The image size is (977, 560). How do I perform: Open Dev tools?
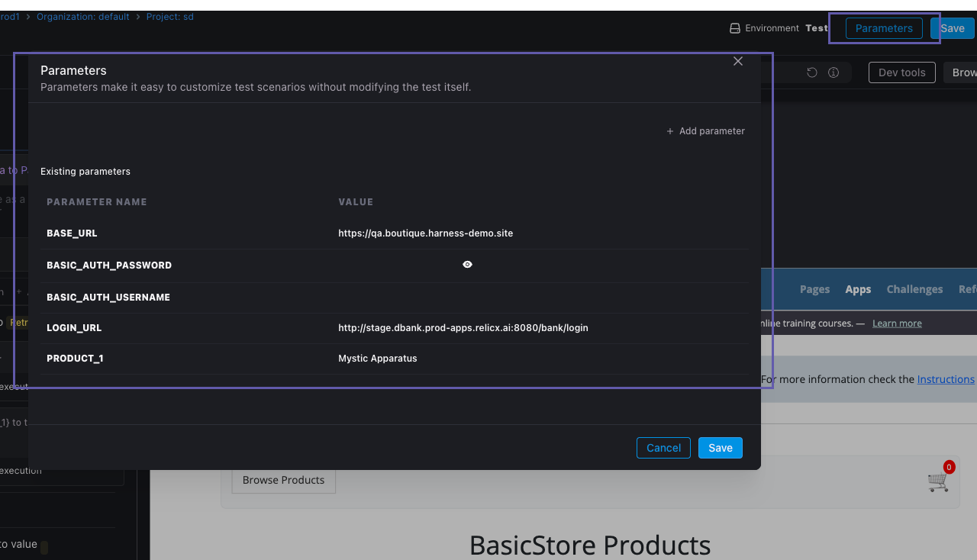(901, 72)
